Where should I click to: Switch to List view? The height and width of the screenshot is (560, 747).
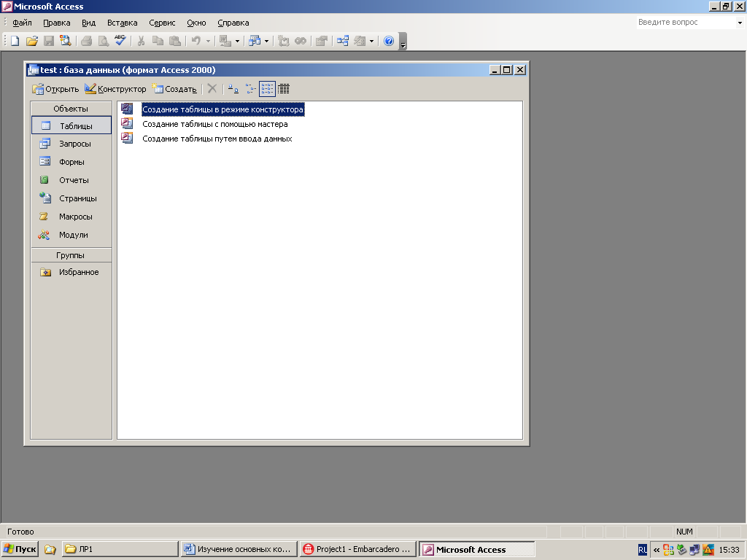(x=267, y=88)
